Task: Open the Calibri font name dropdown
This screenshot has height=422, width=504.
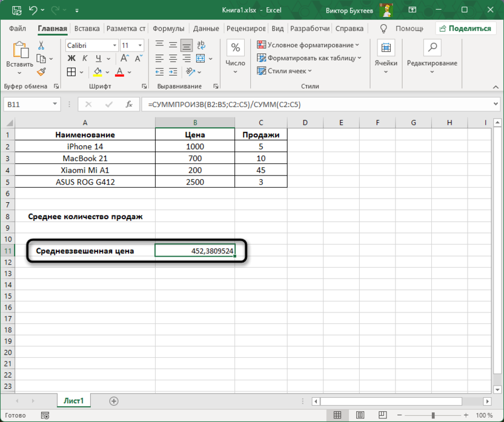Action: [114, 45]
